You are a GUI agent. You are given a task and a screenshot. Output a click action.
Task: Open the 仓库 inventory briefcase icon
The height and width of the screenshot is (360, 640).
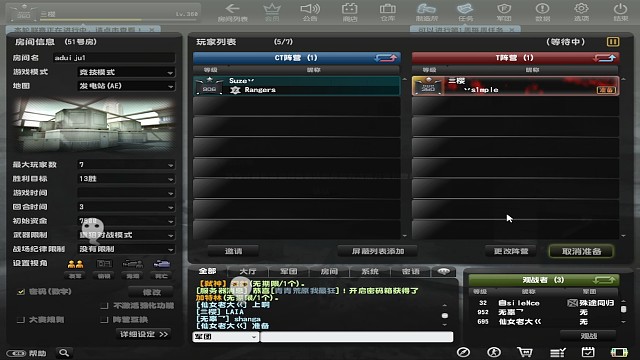click(388, 12)
